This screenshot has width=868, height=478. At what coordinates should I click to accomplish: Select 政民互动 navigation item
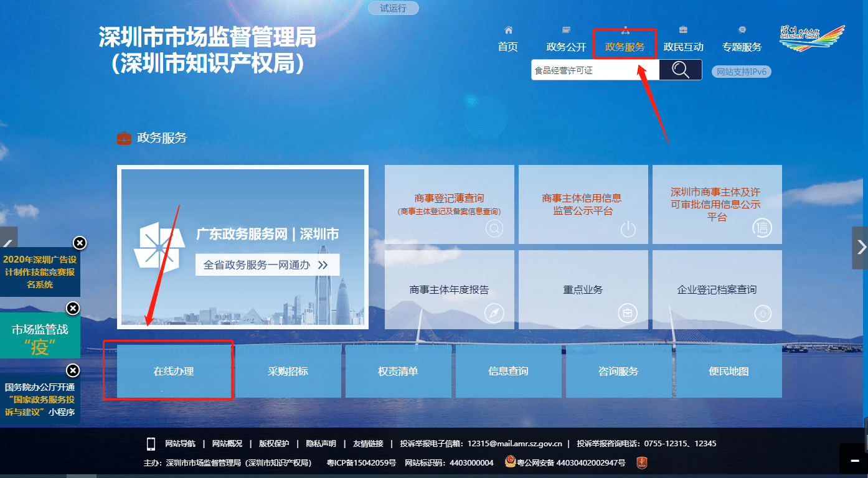tap(683, 41)
